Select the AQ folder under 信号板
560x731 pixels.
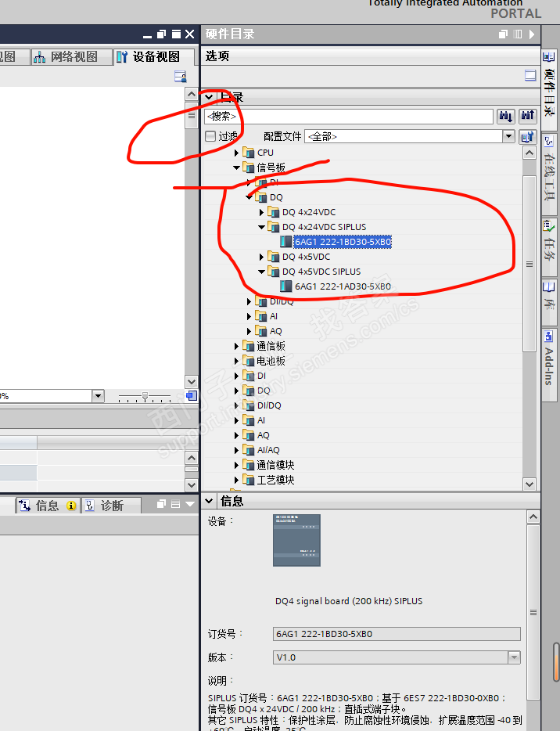click(x=276, y=331)
